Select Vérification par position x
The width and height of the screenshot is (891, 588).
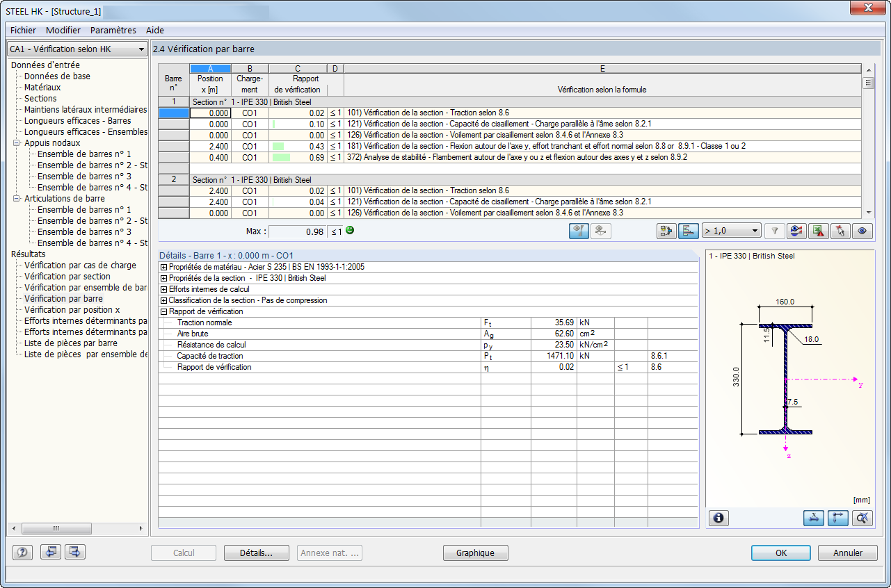pyautogui.click(x=72, y=310)
